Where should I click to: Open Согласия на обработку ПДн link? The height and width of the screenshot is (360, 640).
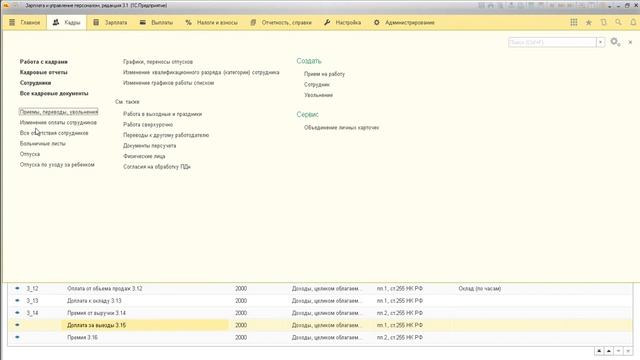(x=157, y=167)
